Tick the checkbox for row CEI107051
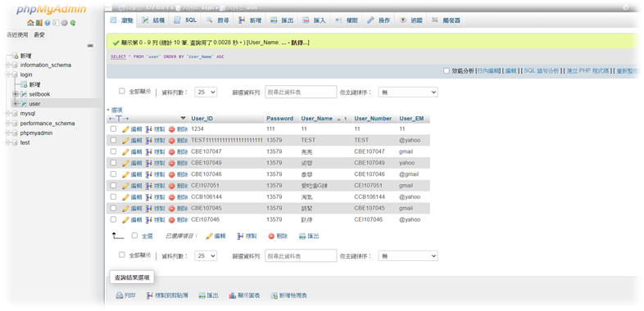The width and height of the screenshot is (644, 311). 113,186
